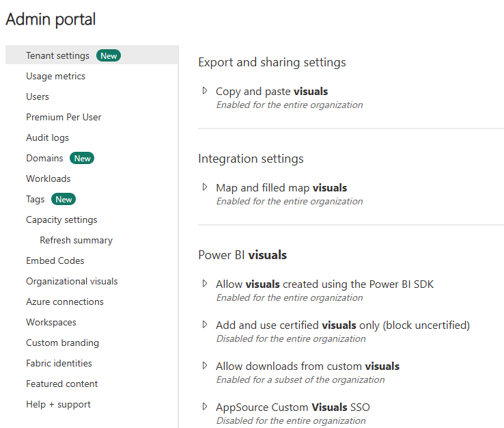Viewport: 504px width, 428px height.
Task: Click 'Enabled' status under Map and filled map
Action: tap(290, 202)
